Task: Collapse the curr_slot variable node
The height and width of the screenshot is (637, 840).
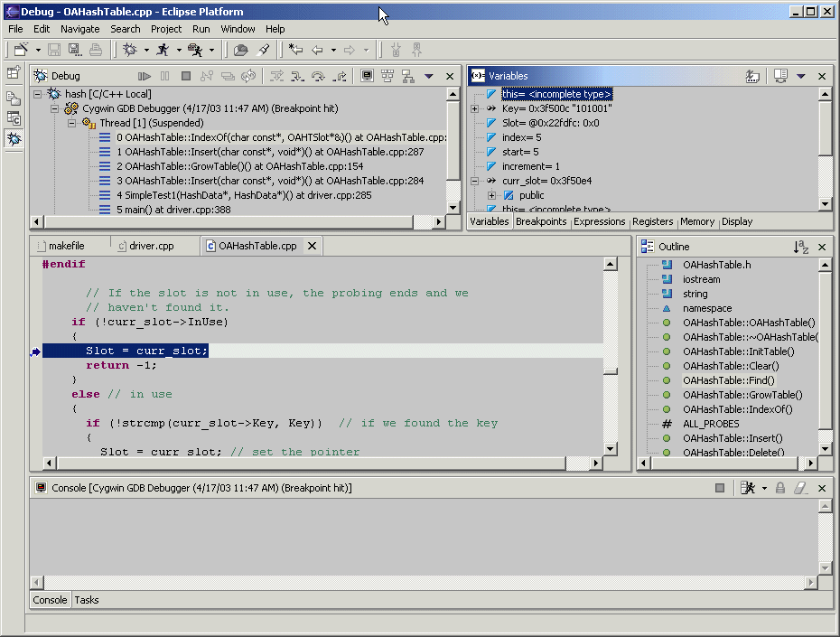Action: 474,181
